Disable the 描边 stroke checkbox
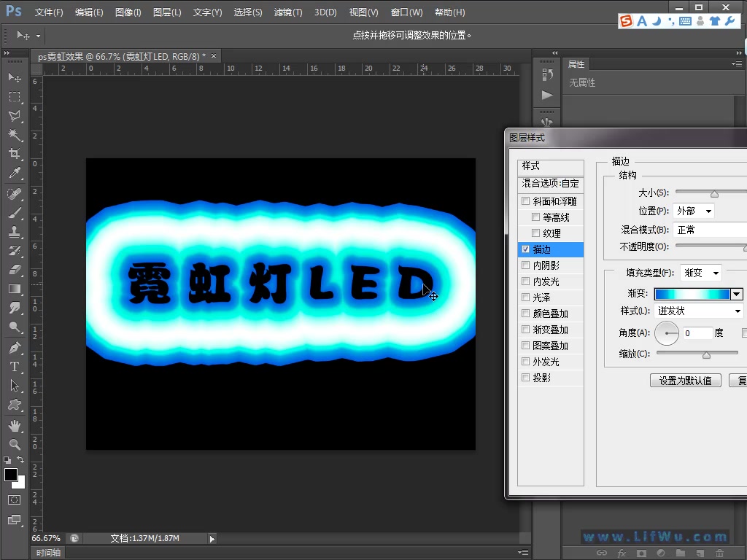This screenshot has height=560, width=747. [526, 249]
